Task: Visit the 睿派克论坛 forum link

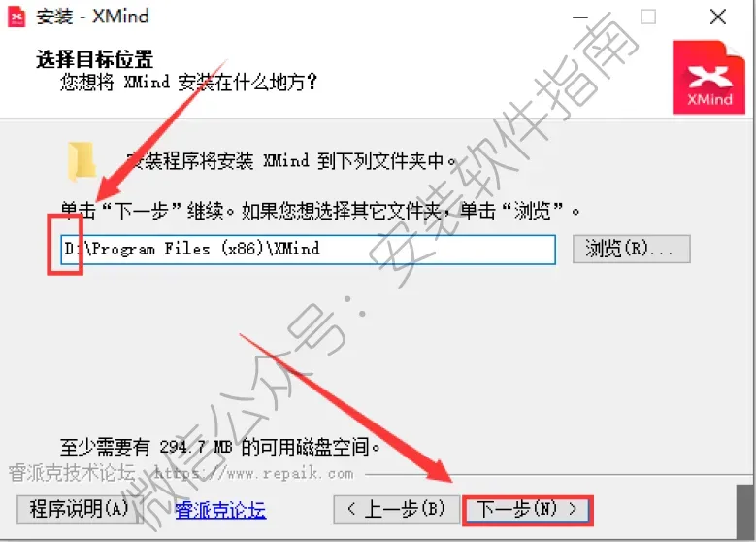Action: [x=220, y=510]
